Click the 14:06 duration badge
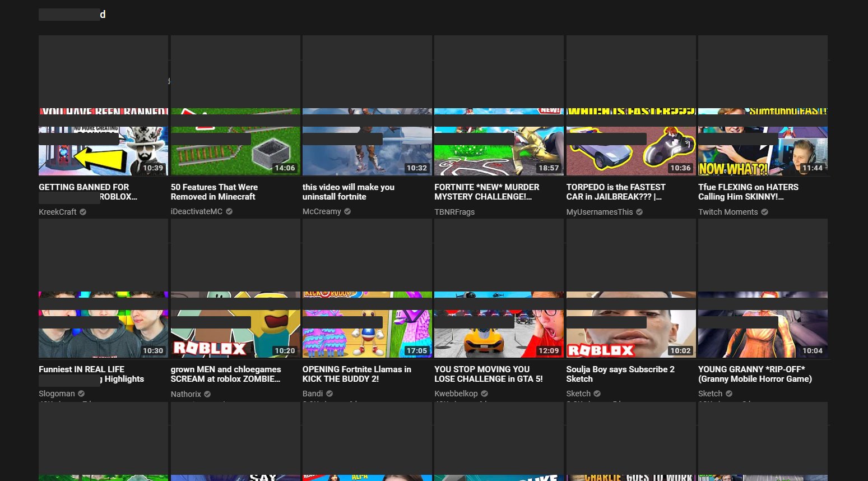868x481 pixels. [285, 168]
